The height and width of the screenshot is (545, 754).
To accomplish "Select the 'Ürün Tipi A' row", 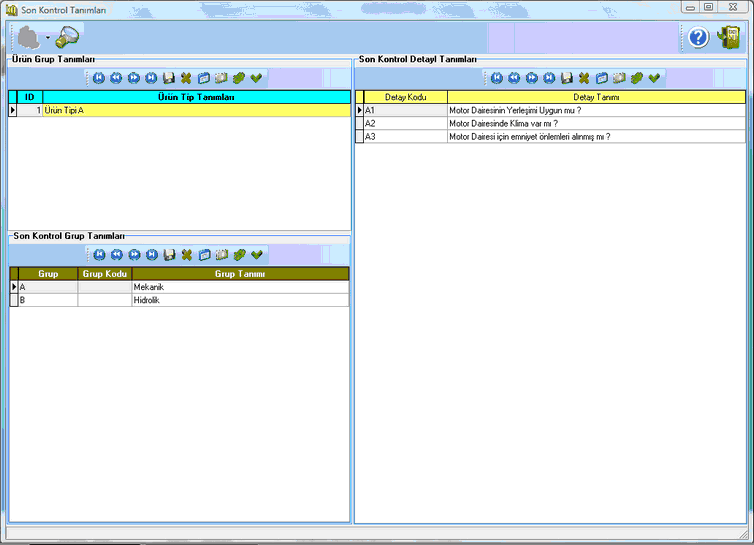I will coord(196,110).
